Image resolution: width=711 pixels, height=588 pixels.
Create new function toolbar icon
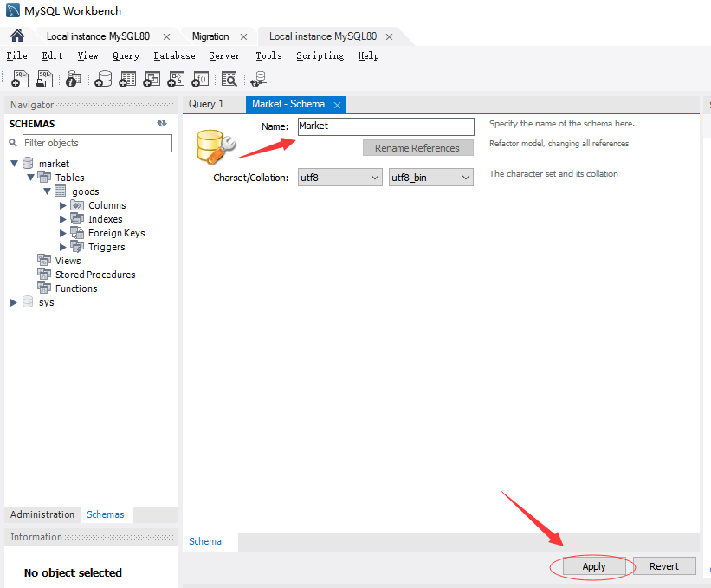[200, 79]
